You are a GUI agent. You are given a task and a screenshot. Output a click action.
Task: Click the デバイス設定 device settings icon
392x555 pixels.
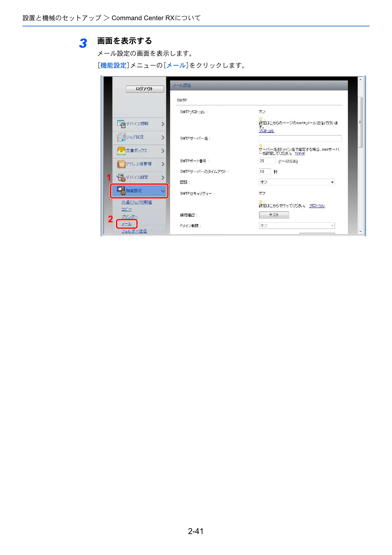121,177
